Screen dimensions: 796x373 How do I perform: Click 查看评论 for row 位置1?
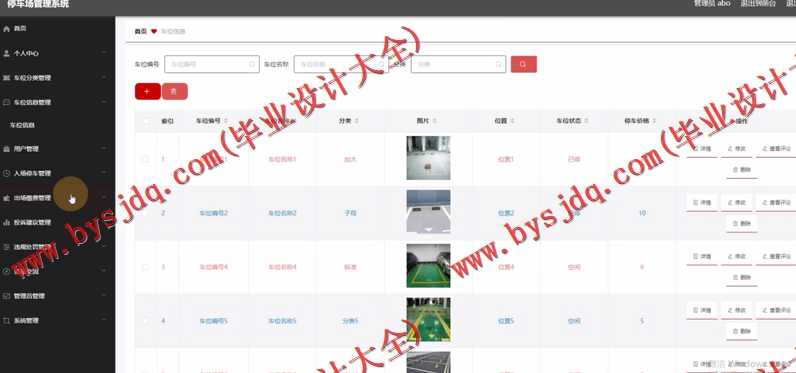click(x=776, y=149)
